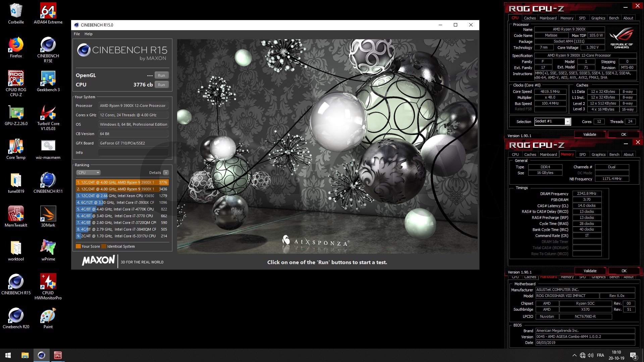
Task: Open CPU ranking type dropdown
Action: (89, 173)
